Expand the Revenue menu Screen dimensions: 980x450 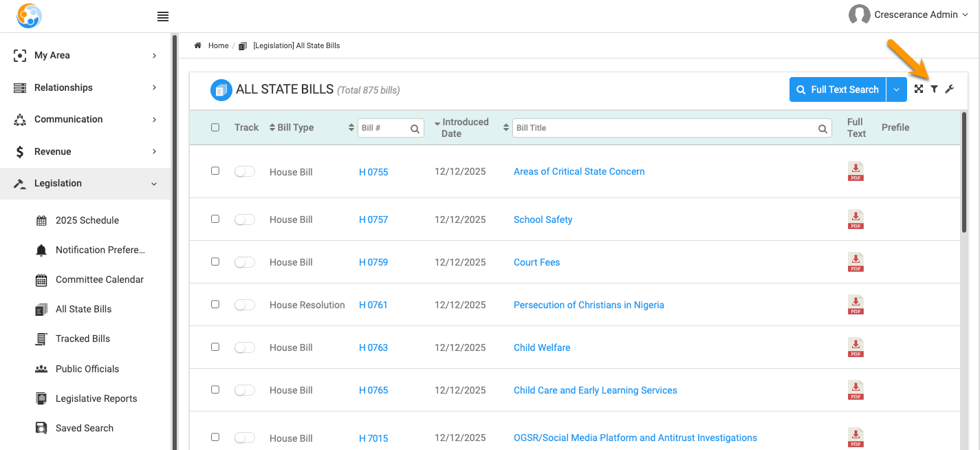(85, 151)
